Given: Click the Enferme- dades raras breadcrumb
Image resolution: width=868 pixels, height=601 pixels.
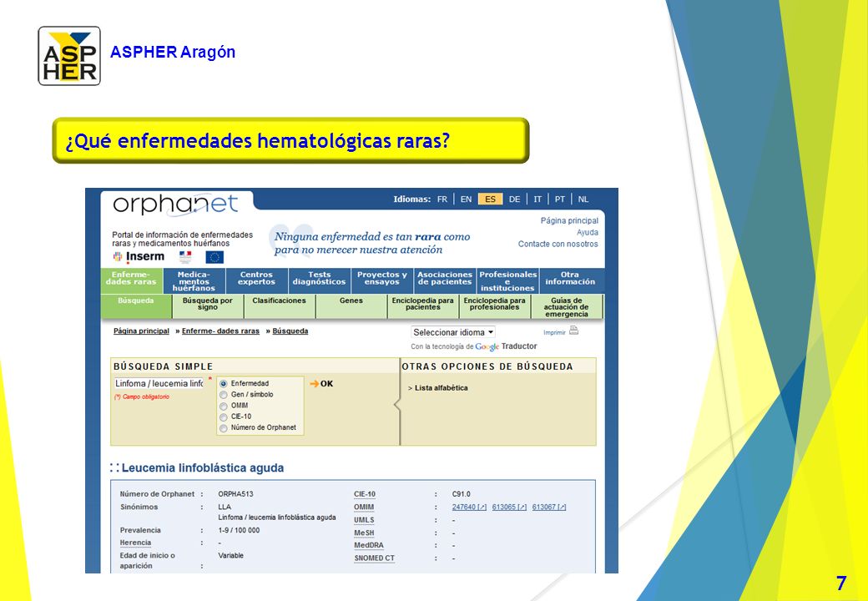Looking at the screenshot, I should point(220,331).
